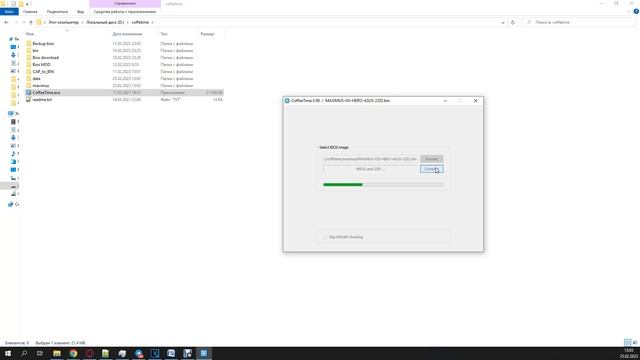Refresh the coffetime folder view
This screenshot has width=640, height=360.
(513, 22)
